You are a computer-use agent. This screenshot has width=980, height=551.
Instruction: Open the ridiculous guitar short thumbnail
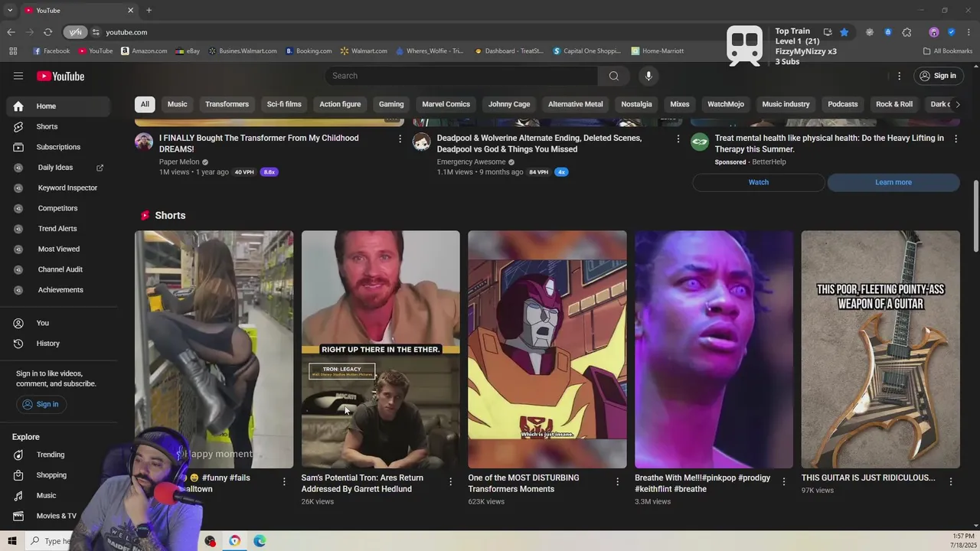(880, 349)
